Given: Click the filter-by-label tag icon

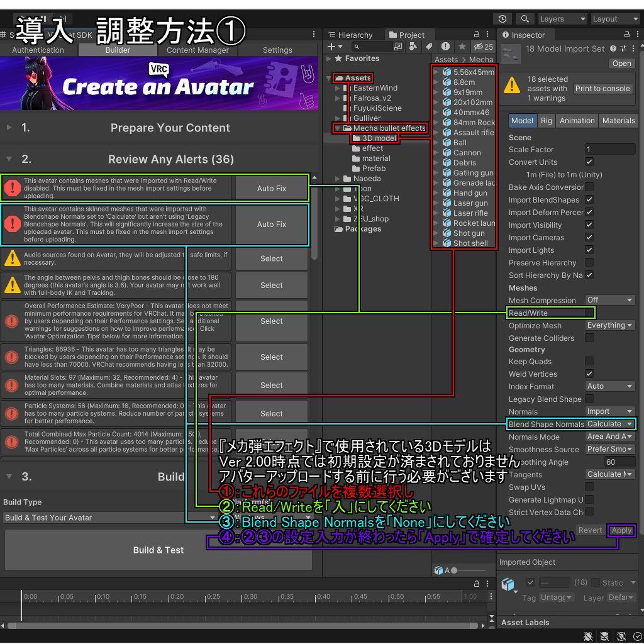Looking at the screenshot, I should tap(429, 45).
